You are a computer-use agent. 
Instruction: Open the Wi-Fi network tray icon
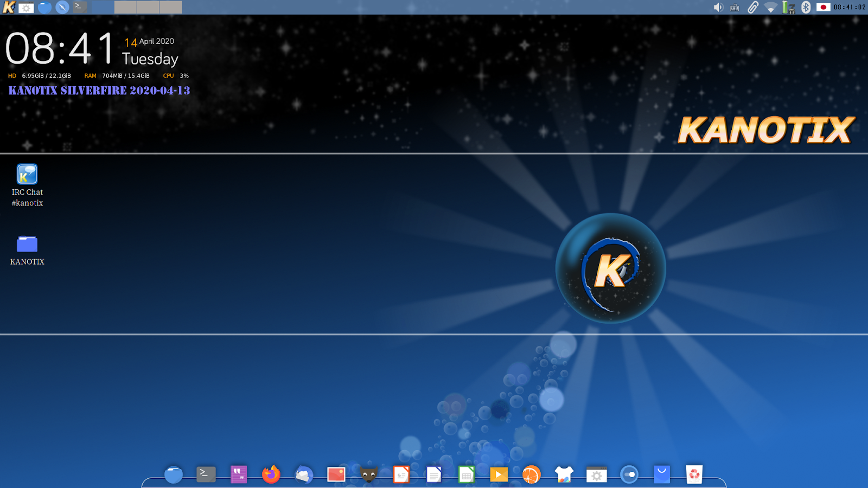point(770,7)
